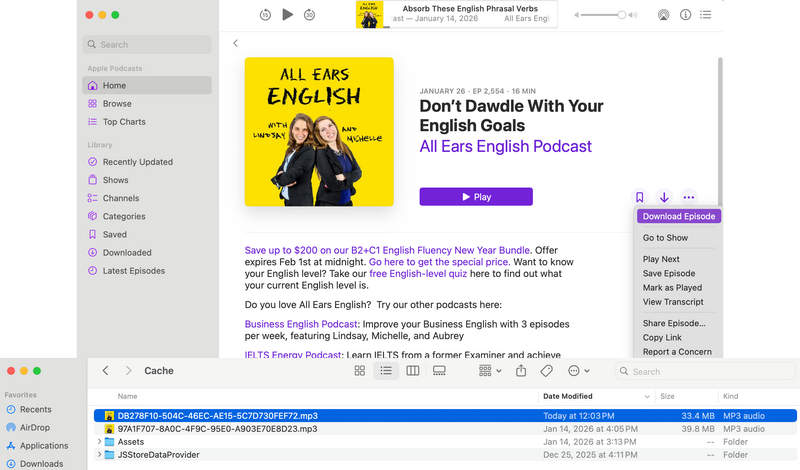This screenshot has height=470, width=800.
Task: Open the episode more options ellipsis
Action: 689,197
